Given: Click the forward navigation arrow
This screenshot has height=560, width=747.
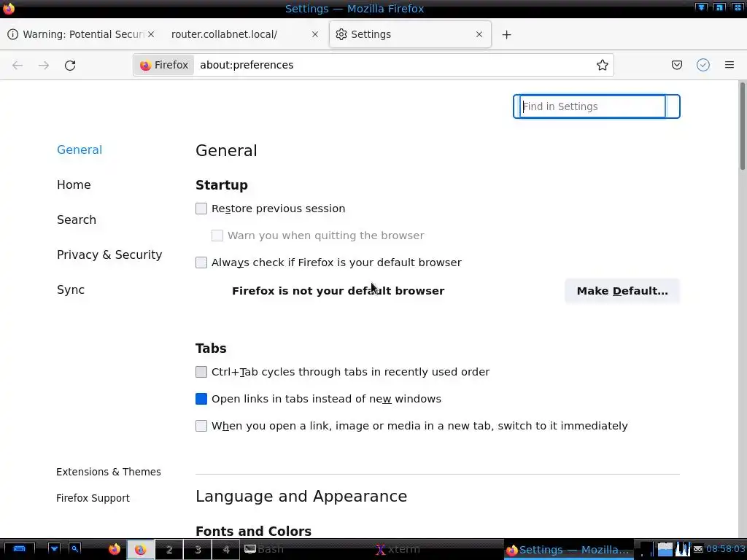Looking at the screenshot, I should tap(44, 65).
